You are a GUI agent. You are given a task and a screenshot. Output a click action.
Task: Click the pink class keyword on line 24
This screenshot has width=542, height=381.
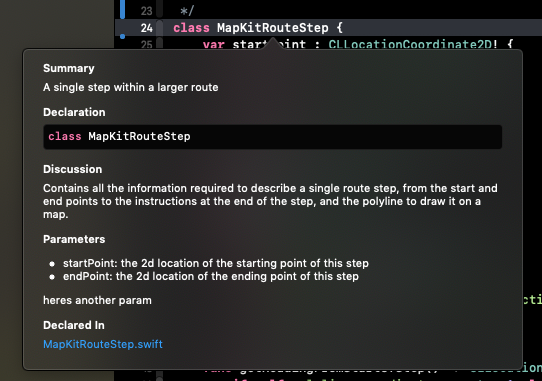(191, 28)
